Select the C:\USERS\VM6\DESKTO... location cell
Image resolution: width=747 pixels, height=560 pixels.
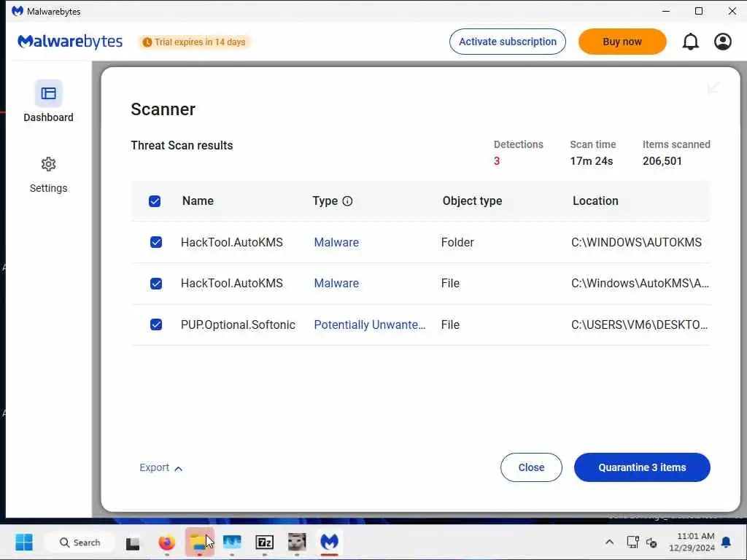pos(639,324)
